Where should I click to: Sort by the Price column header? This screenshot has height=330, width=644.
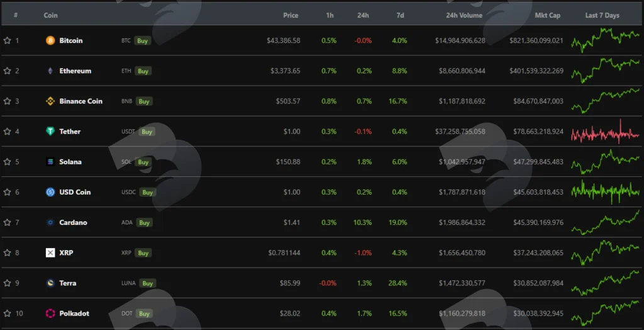291,15
